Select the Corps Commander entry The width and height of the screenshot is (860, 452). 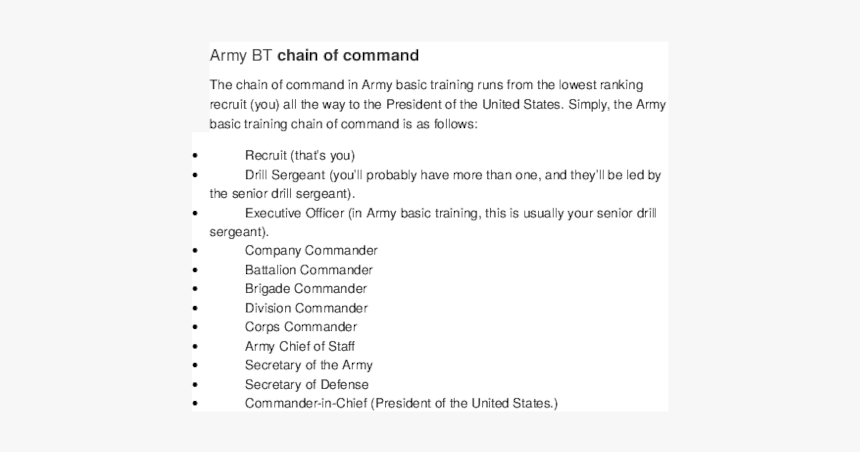click(x=301, y=327)
